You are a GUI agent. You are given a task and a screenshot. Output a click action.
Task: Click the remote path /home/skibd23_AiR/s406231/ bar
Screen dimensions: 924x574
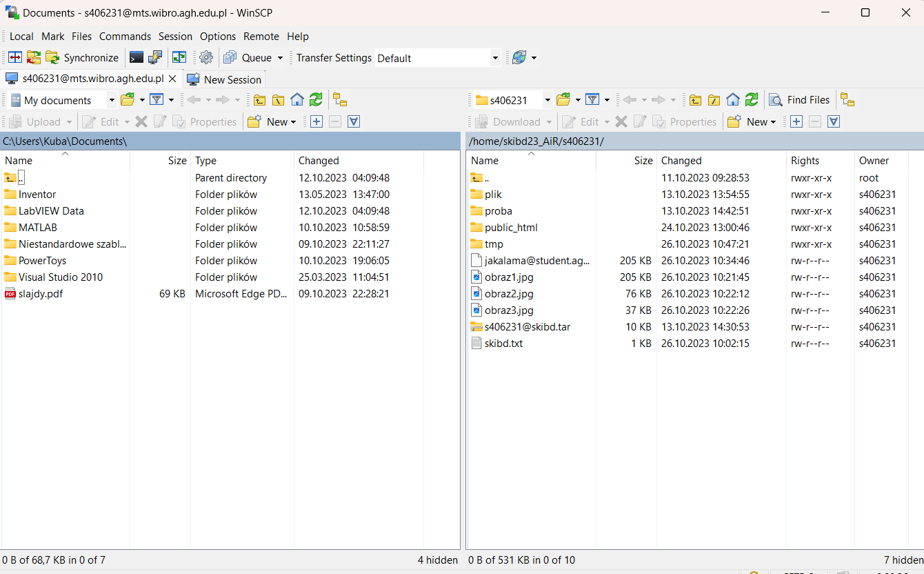[695, 141]
